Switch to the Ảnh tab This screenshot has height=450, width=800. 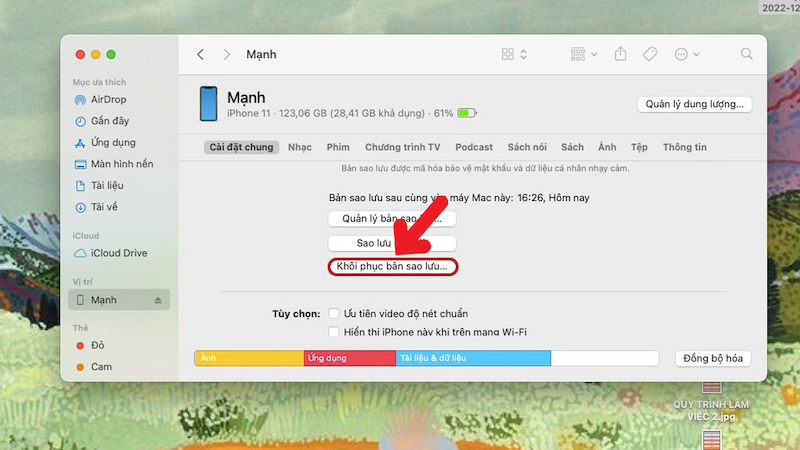point(607,147)
